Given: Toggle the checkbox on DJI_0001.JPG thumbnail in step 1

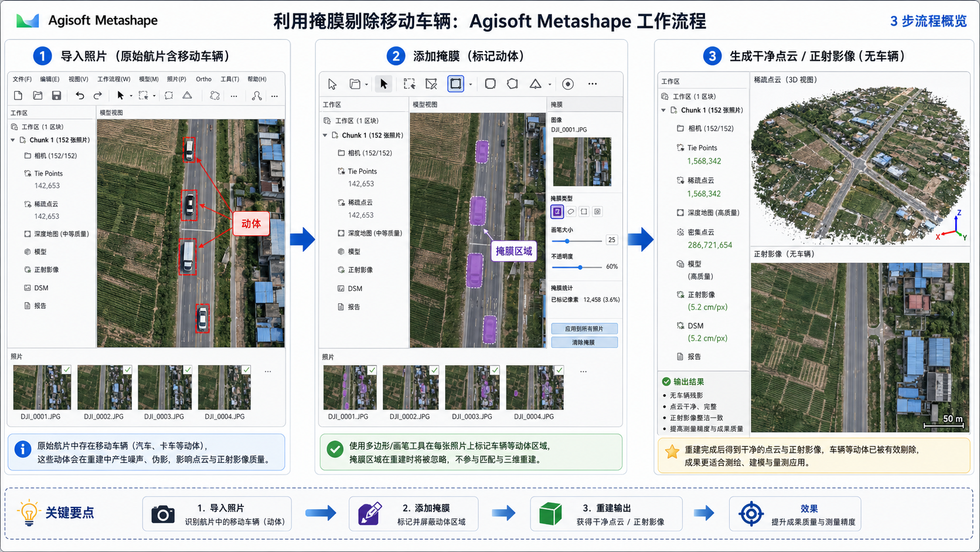Looking at the screenshot, I should [67, 370].
